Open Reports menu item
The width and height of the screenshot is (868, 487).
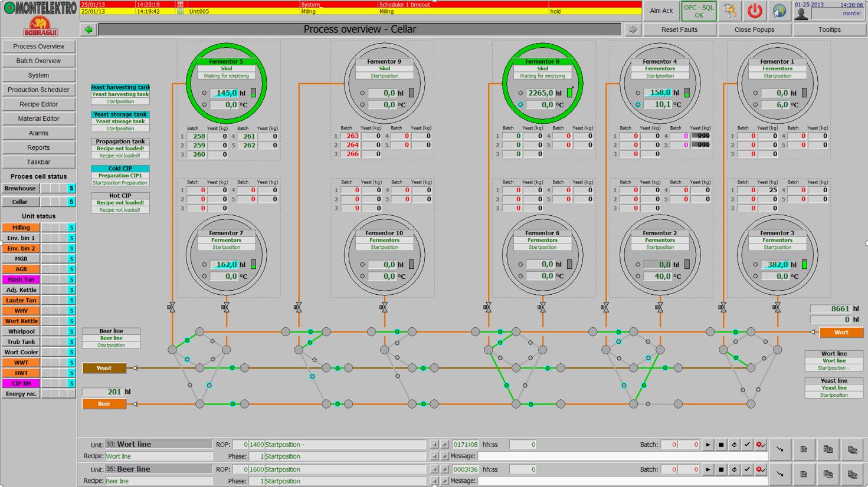(38, 147)
